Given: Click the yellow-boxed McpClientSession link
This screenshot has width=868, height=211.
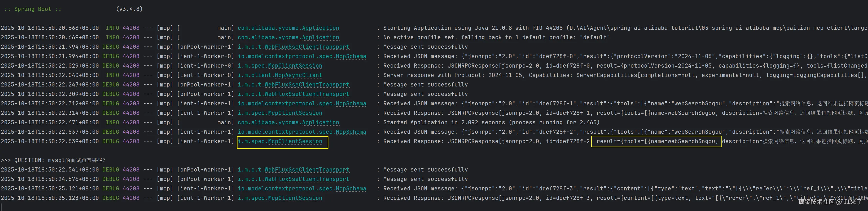Looking at the screenshot, I should 295,141.
